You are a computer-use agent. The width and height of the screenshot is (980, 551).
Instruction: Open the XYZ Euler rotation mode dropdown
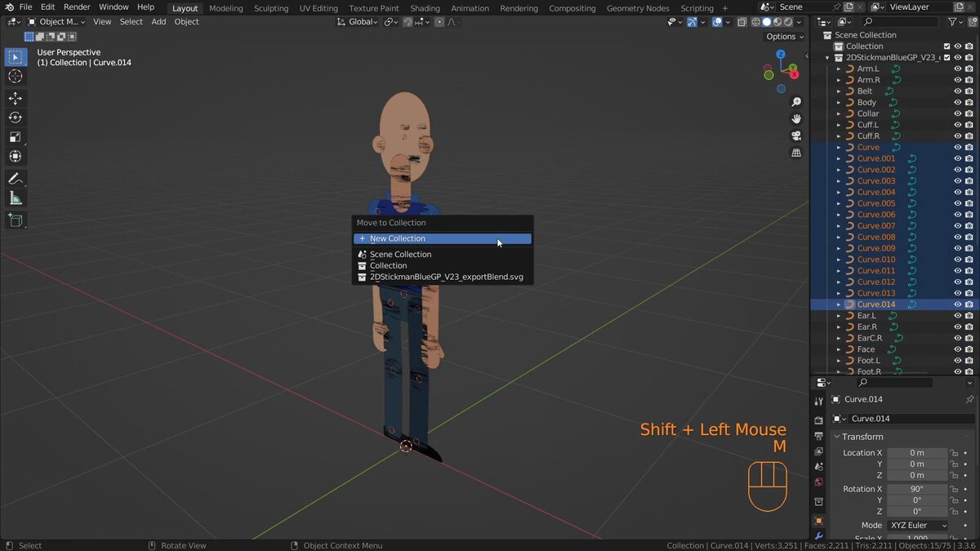(918, 525)
